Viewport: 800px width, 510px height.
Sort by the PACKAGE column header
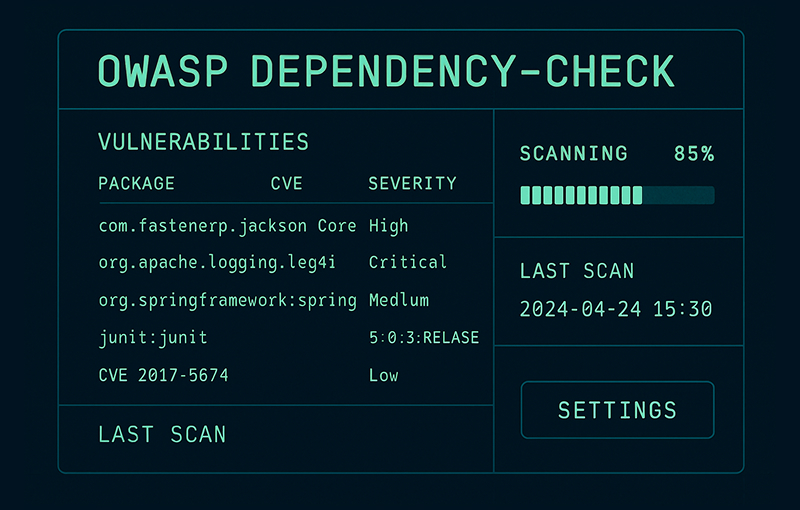pos(136,184)
